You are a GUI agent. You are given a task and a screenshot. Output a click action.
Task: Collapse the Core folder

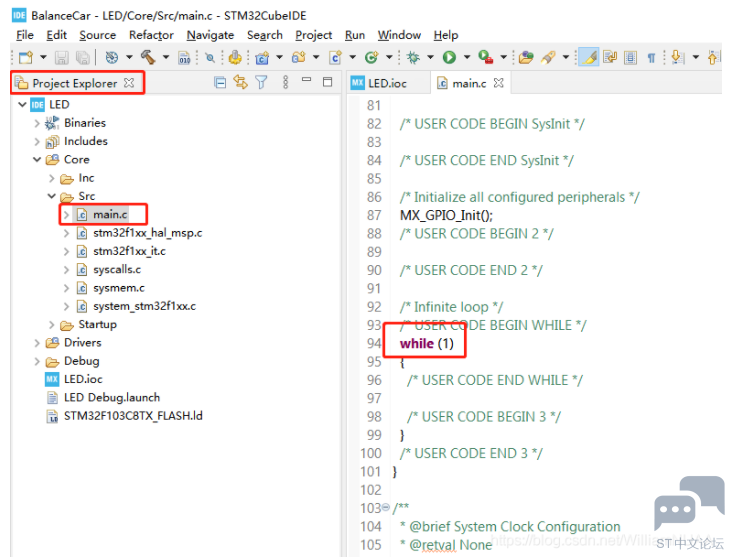(37, 159)
